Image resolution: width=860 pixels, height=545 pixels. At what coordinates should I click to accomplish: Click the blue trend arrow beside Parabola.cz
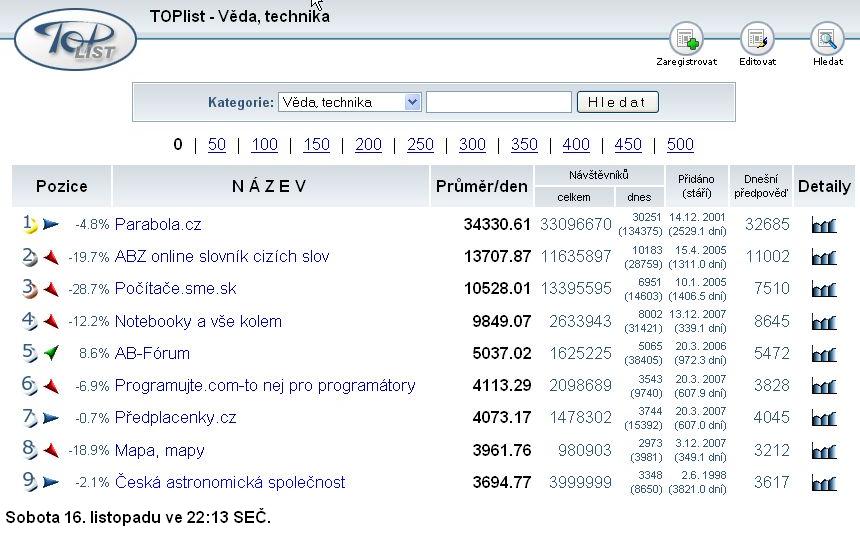pyautogui.click(x=50, y=224)
